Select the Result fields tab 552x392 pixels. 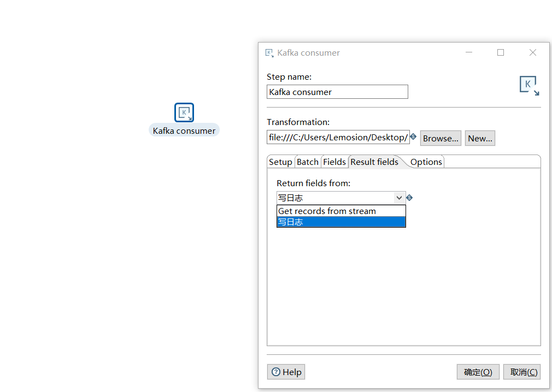click(374, 162)
